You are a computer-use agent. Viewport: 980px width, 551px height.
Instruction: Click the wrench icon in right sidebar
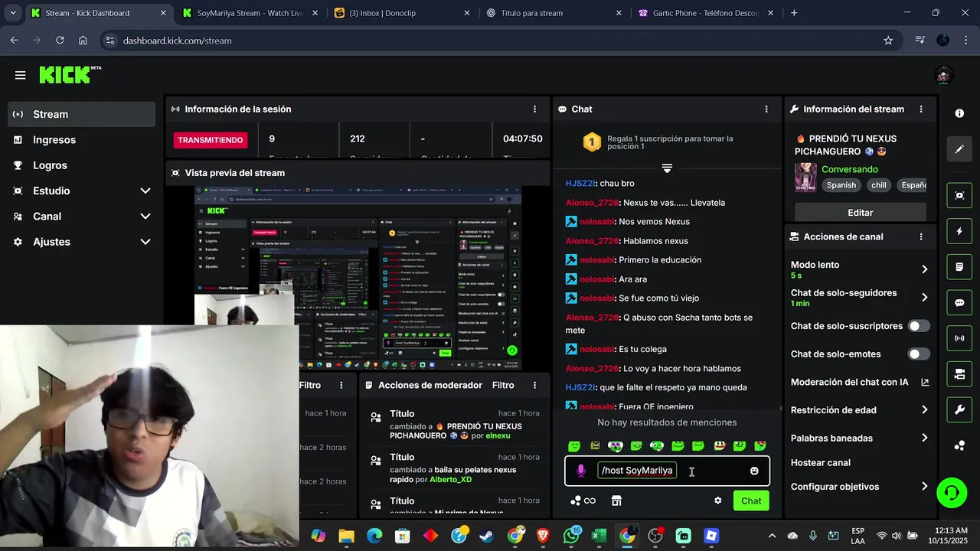[959, 409]
